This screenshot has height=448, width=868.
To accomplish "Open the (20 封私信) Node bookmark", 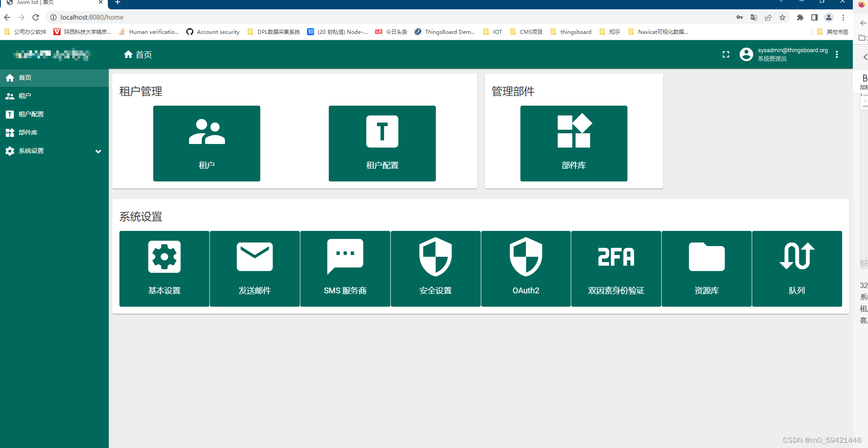I will (x=337, y=32).
